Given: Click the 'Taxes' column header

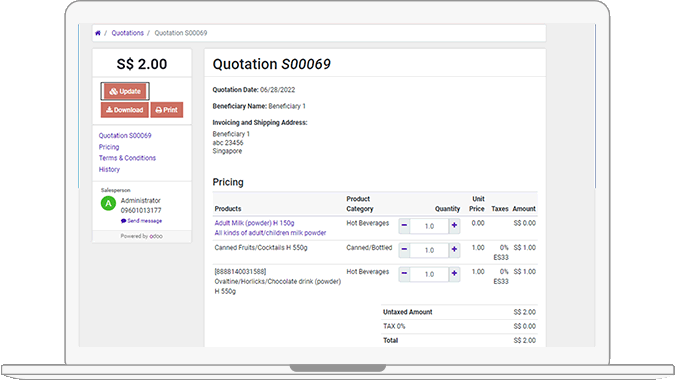Looking at the screenshot, I should click(x=500, y=209).
